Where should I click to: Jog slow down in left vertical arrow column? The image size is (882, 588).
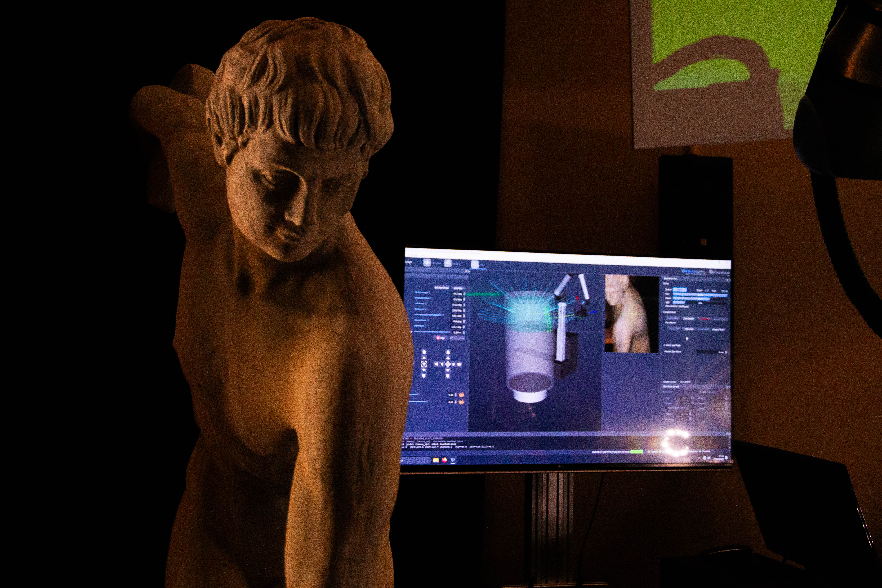(x=424, y=370)
